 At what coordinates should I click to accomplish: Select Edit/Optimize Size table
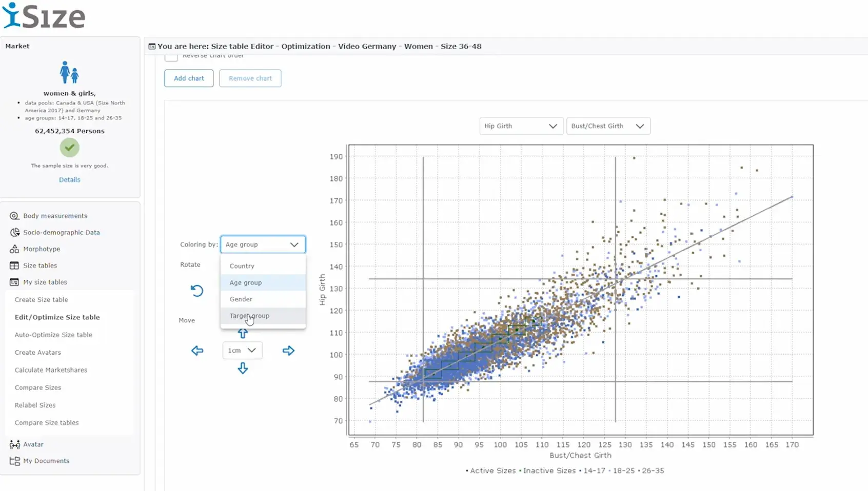[x=57, y=317]
